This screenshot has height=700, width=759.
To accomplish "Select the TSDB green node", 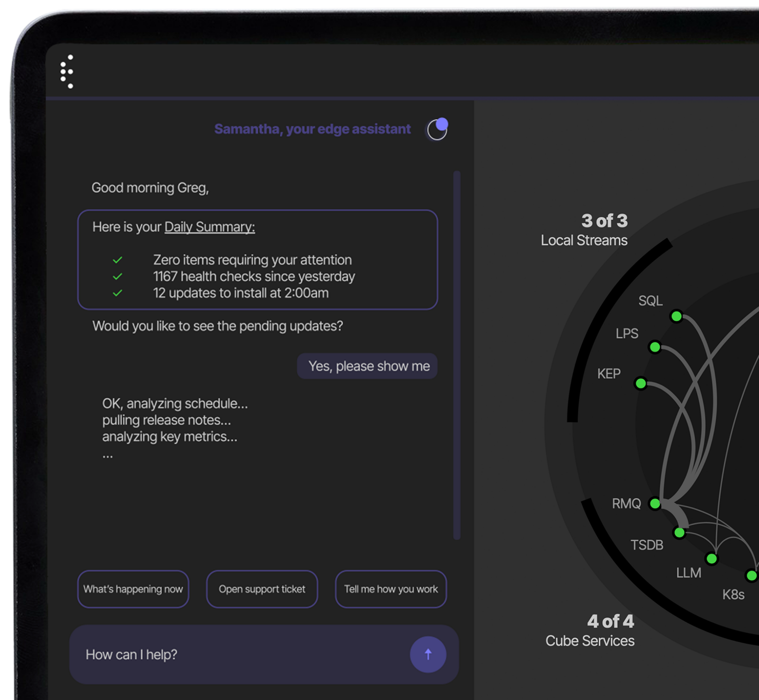I will (680, 533).
